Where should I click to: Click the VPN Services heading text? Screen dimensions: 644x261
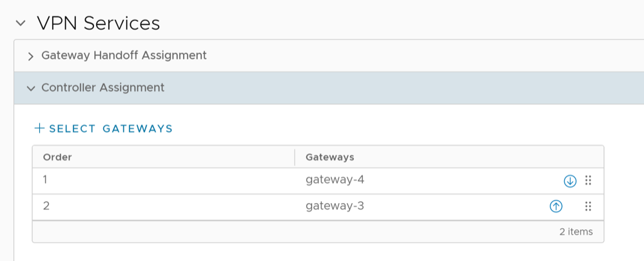(98, 24)
